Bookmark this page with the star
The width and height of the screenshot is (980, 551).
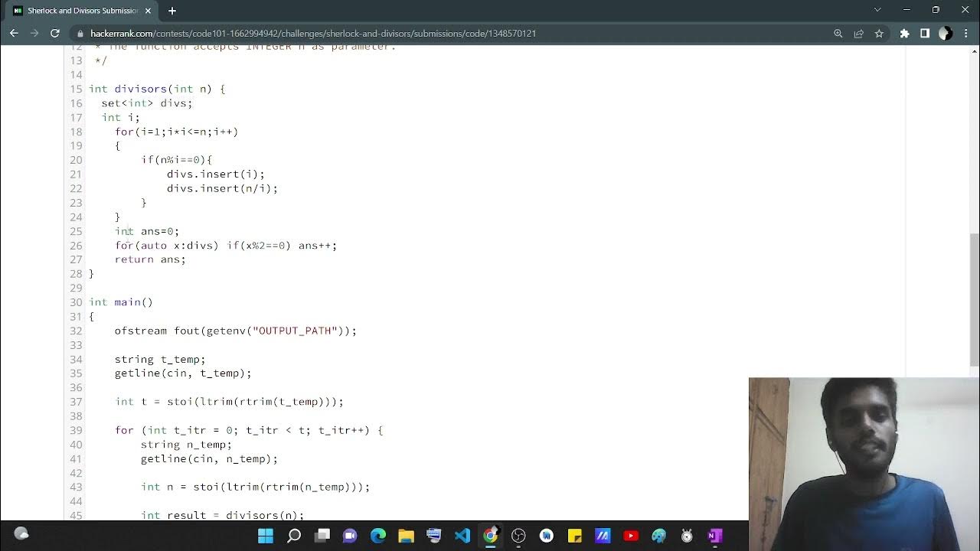pyautogui.click(x=879, y=34)
